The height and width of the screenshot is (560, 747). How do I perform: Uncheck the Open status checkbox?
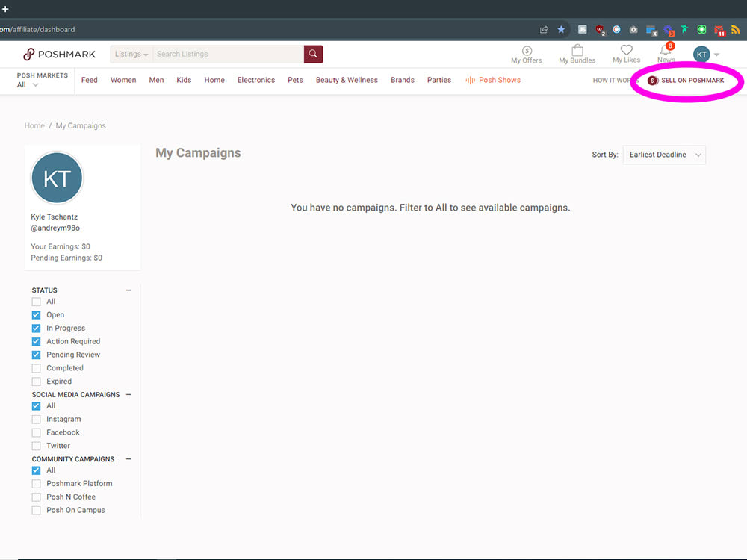36,315
